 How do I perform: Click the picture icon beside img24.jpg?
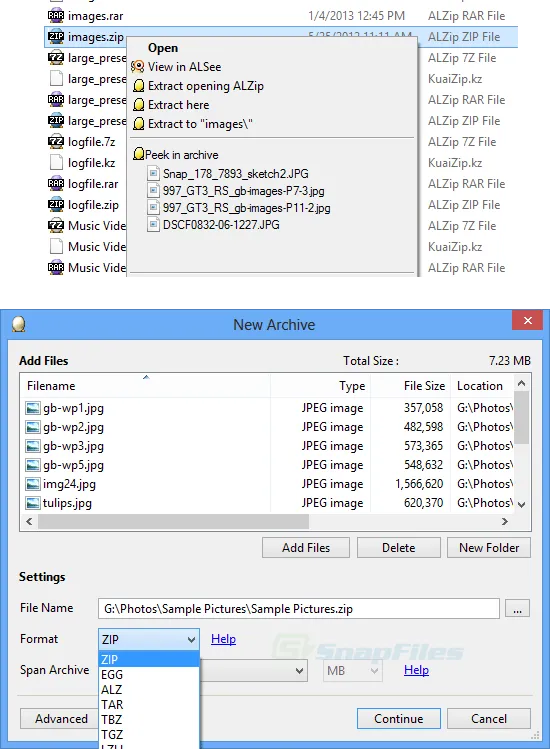coord(33,484)
